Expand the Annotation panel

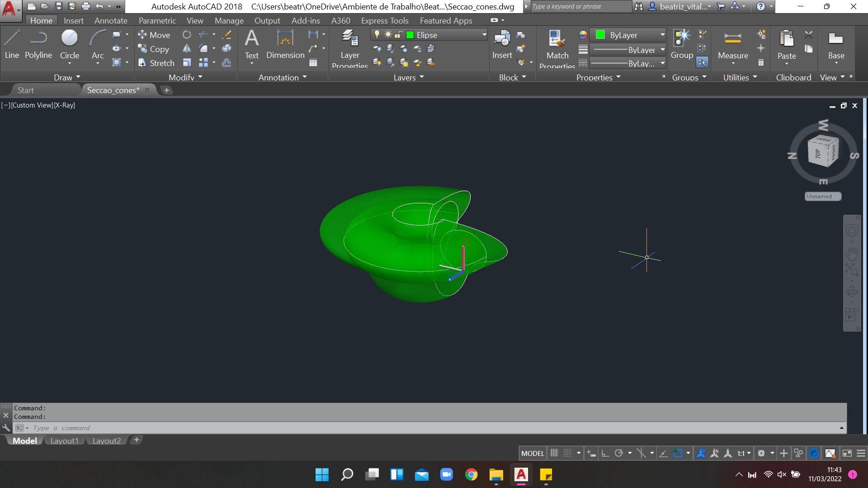283,77
